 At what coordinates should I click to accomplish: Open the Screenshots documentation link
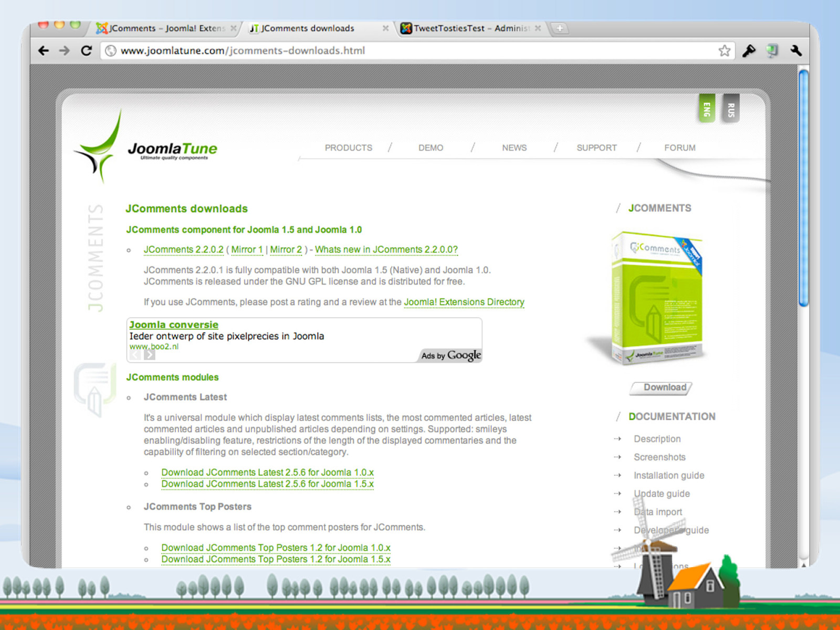[659, 457]
